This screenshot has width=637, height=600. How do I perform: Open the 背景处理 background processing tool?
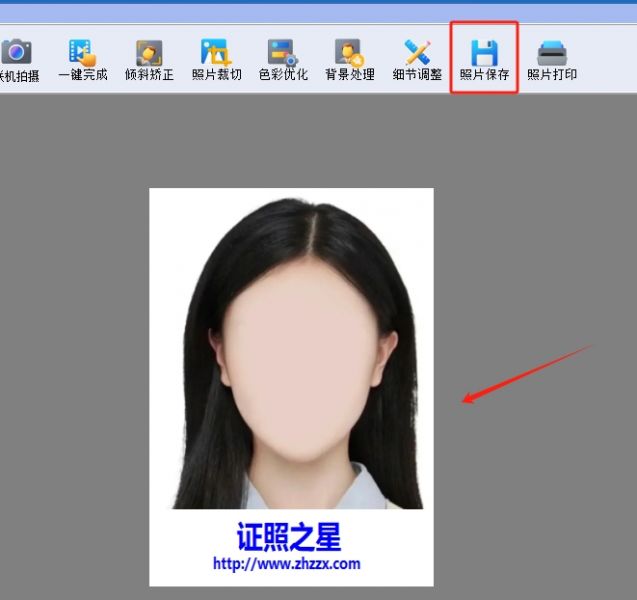[x=350, y=60]
